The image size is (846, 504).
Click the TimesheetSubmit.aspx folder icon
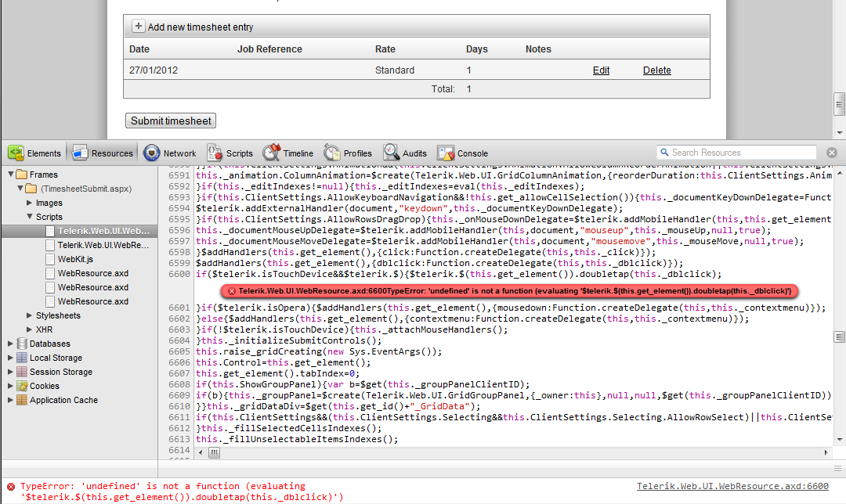click(x=31, y=188)
